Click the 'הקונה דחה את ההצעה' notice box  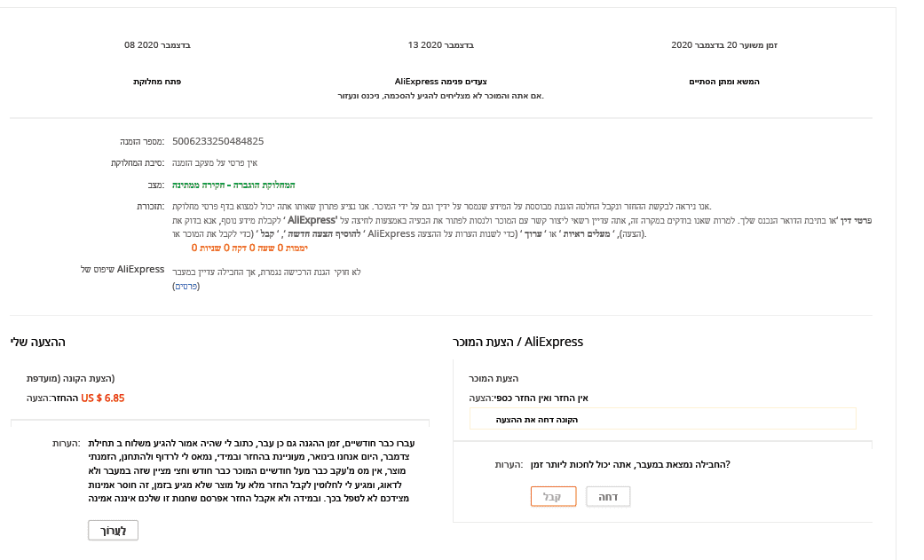point(663,419)
